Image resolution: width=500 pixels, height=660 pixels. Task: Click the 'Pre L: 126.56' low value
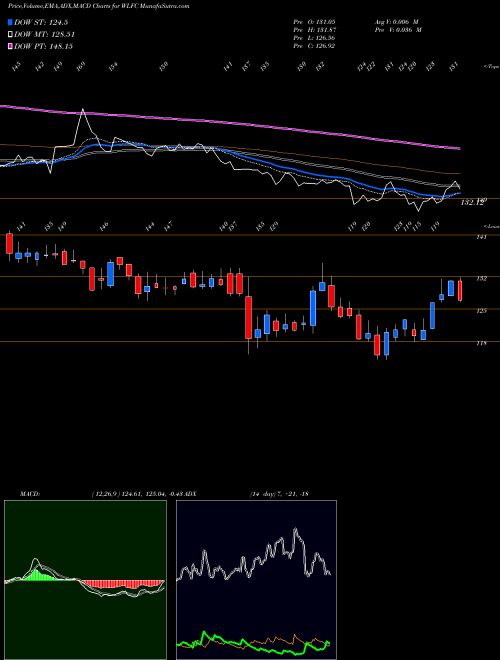pos(314,38)
